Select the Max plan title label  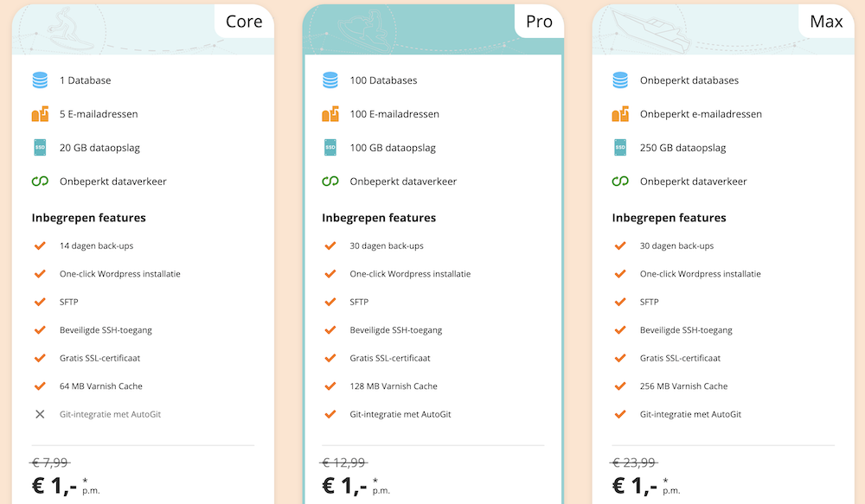(x=826, y=22)
